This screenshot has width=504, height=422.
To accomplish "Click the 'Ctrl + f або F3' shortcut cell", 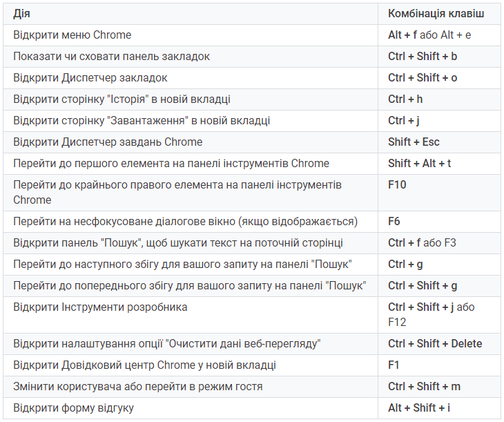I will 439,243.
